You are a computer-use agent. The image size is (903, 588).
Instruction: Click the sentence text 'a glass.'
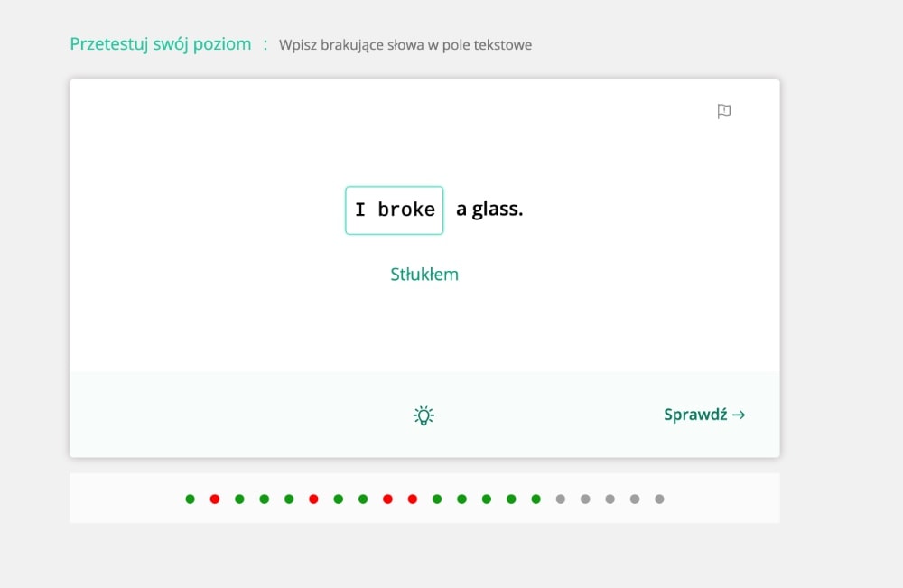(x=489, y=209)
